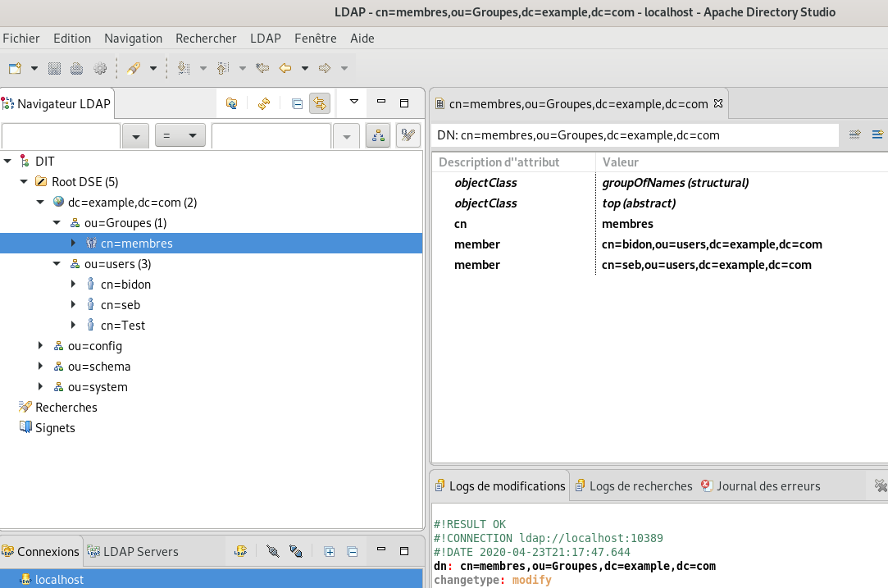Click the Up folder icon in Navigateur LDAP

tap(231, 103)
